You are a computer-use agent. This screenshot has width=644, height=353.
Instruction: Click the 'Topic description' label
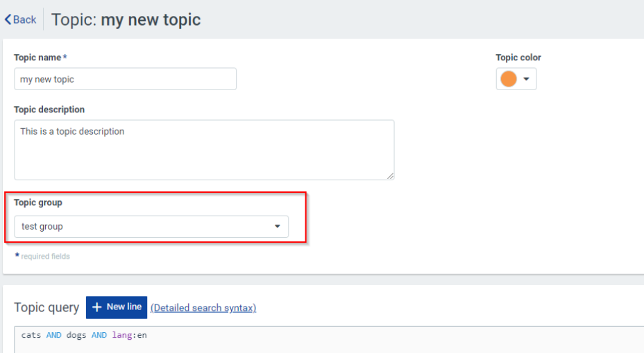(49, 110)
